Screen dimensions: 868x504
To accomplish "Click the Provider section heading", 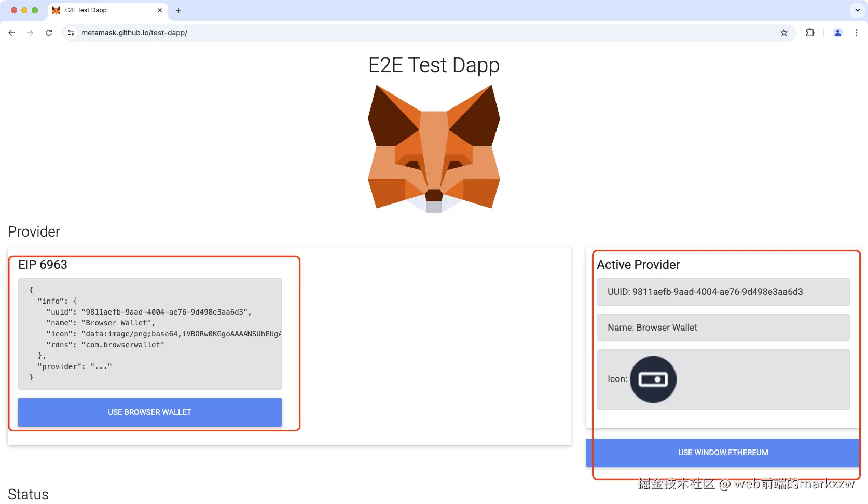I will click(x=34, y=231).
